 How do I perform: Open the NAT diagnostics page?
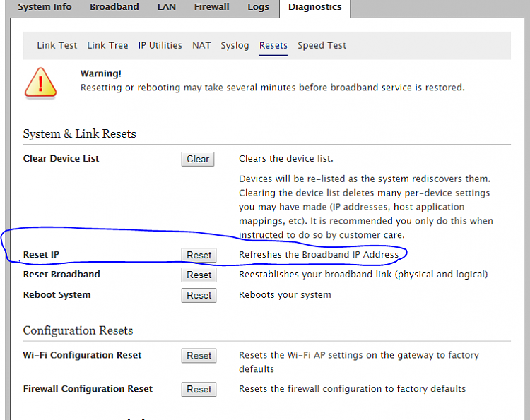[x=201, y=46]
